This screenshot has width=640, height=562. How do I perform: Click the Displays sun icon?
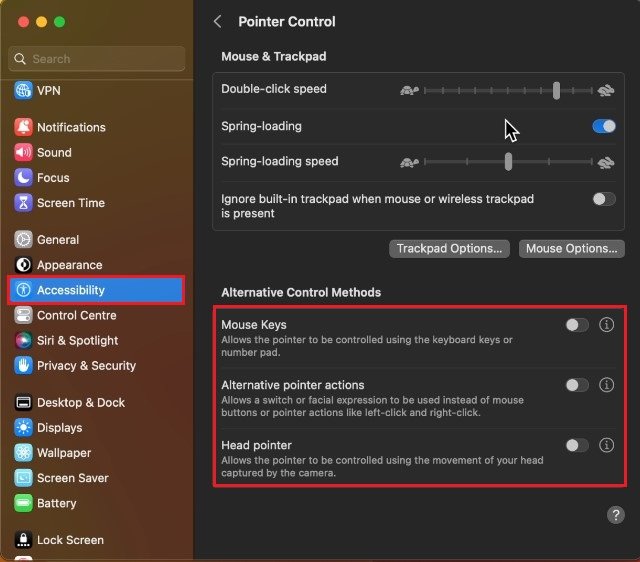(23, 428)
